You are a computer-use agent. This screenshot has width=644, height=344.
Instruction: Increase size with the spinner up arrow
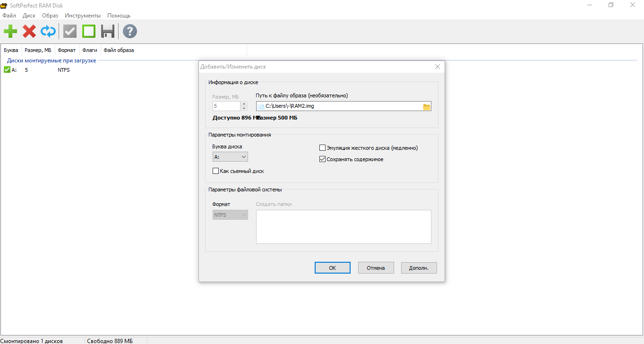click(244, 103)
